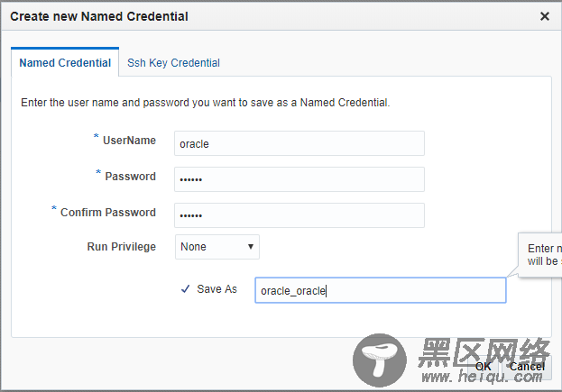Click the mushroom logo watermark
This screenshot has width=562, height=392.
click(380, 360)
